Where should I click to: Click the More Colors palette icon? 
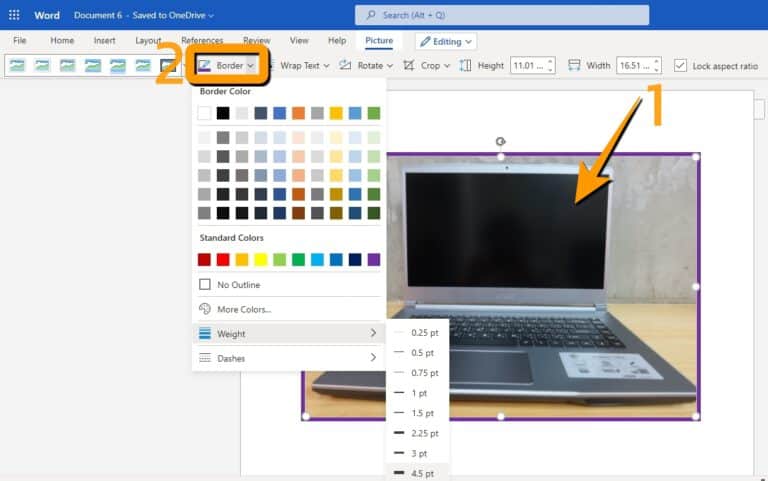click(x=205, y=309)
